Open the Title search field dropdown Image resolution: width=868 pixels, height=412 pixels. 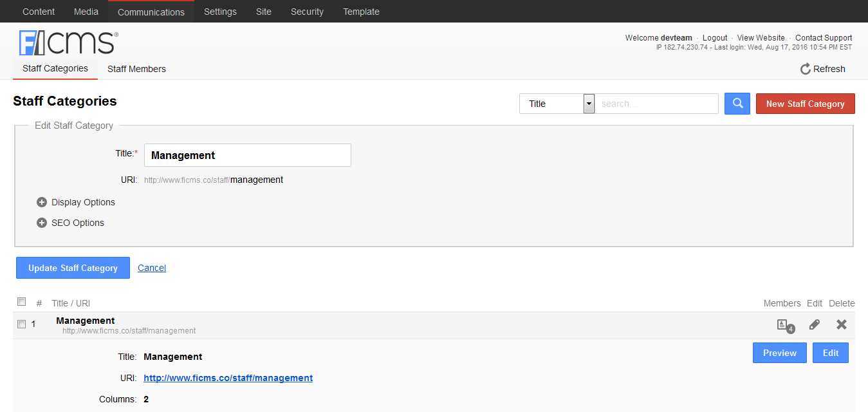588,104
